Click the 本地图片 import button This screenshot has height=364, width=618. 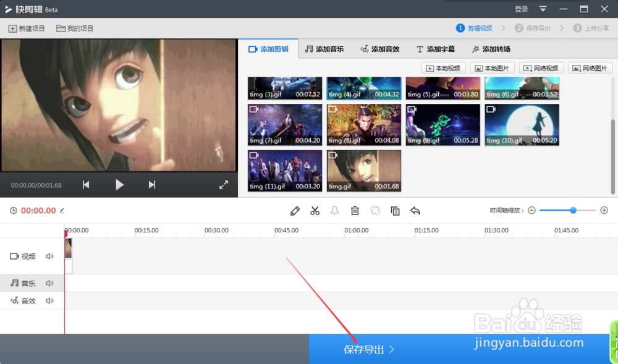tap(493, 68)
